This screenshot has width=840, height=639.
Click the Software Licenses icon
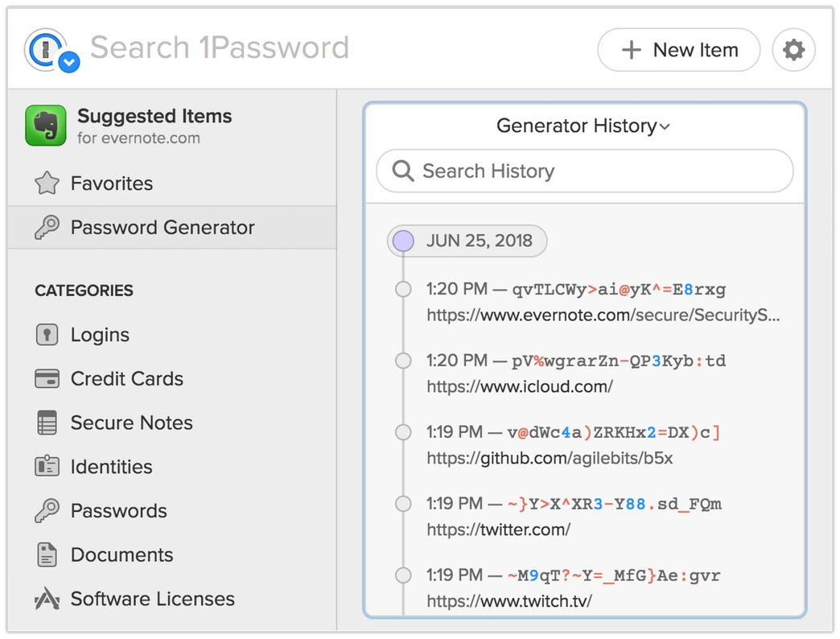tap(47, 599)
